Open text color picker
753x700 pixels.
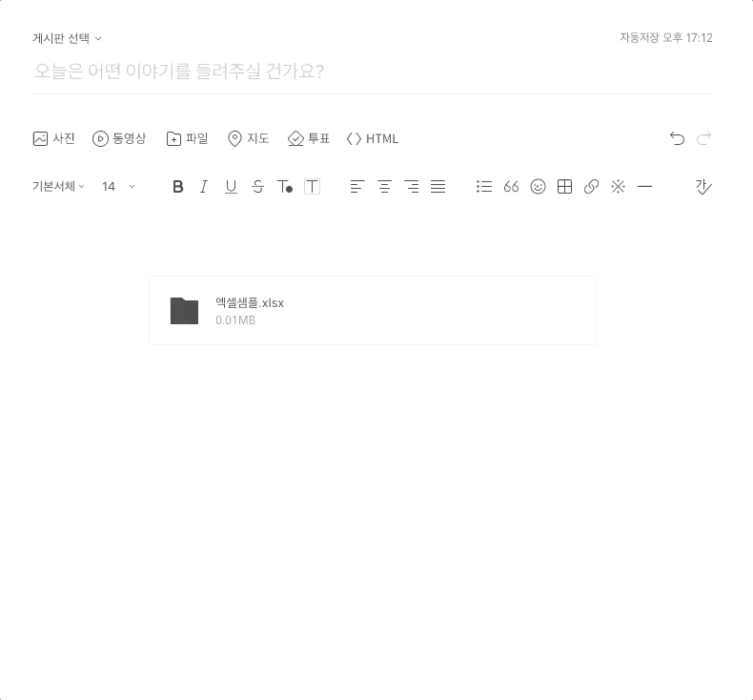(x=285, y=186)
